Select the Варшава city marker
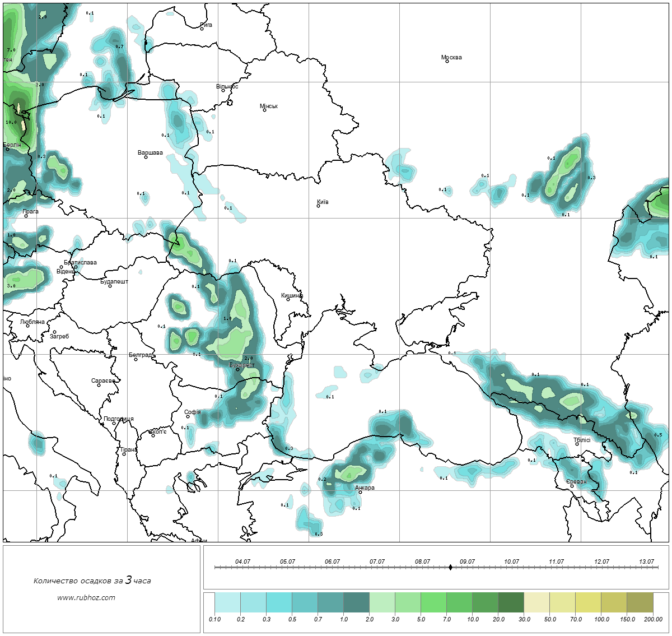The width and height of the screenshot is (672, 636). pyautogui.click(x=146, y=157)
